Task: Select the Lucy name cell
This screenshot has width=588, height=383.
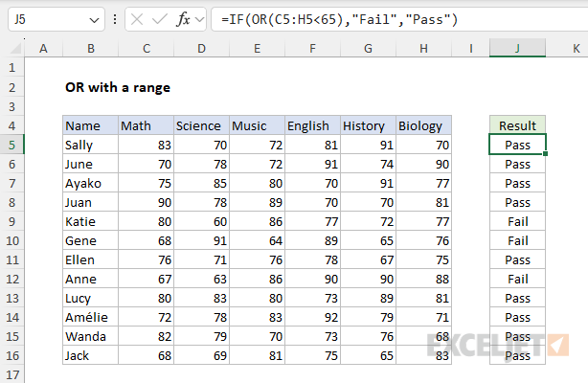Action: [90, 298]
